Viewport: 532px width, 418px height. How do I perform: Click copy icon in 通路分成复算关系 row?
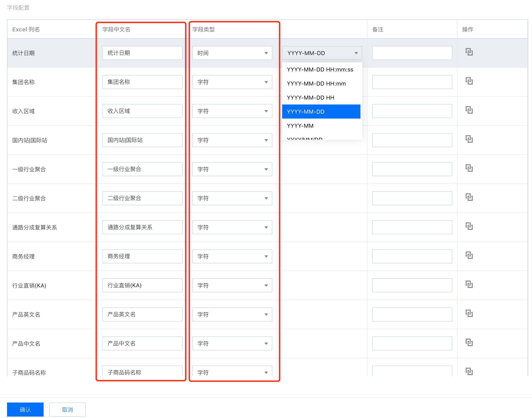point(469,226)
